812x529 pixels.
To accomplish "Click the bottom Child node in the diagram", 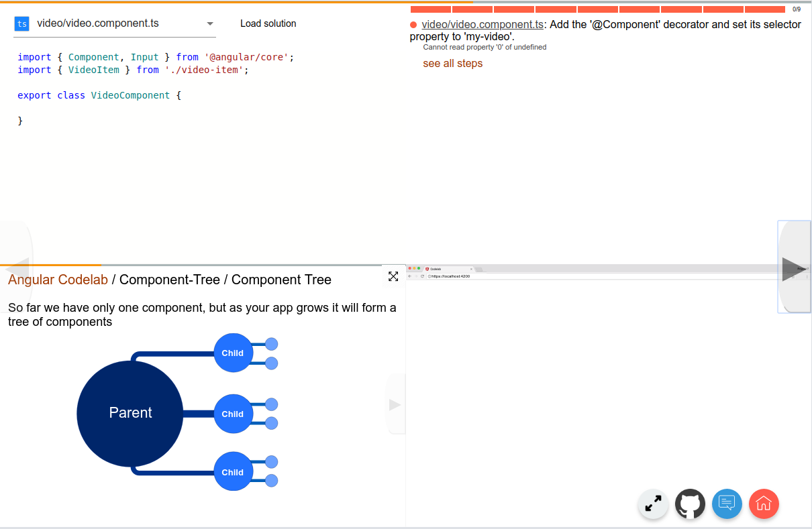I will pyautogui.click(x=233, y=471).
